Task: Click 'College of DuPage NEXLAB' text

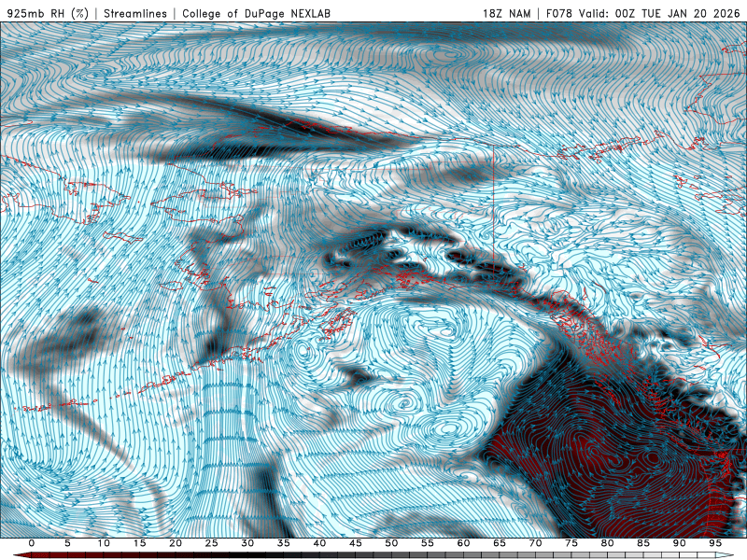Action: point(256,13)
